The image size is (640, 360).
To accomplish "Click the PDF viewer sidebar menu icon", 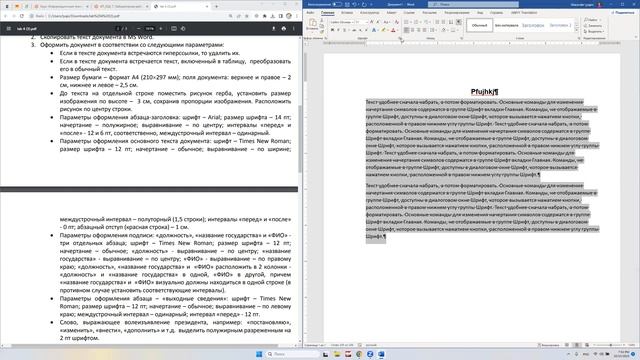I will pyautogui.click(x=9, y=29).
